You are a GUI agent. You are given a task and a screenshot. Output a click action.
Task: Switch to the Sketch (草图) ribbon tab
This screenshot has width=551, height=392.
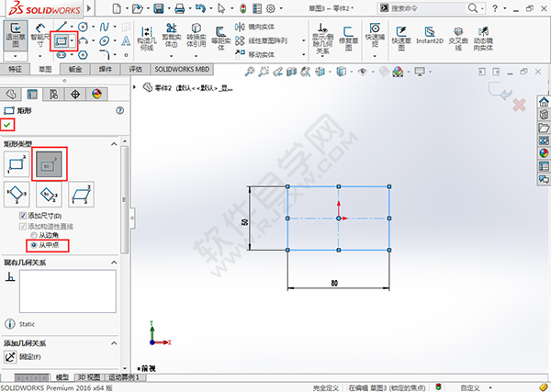click(x=45, y=69)
